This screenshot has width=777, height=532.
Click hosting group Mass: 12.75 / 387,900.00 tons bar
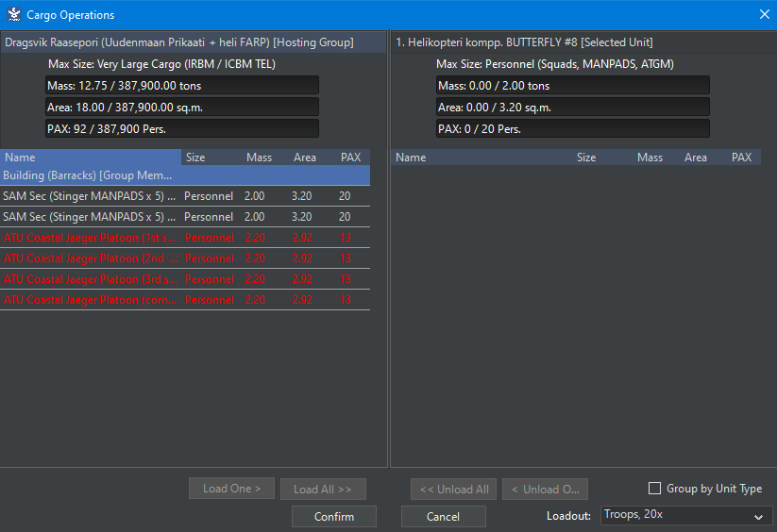pyautogui.click(x=182, y=85)
